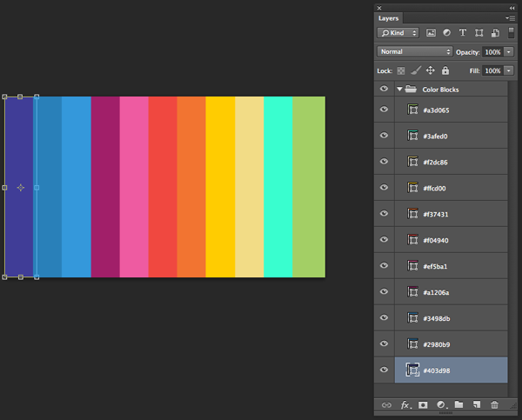Hide the #f37431 layer
Viewport: 522px width, 420px height.
point(384,213)
